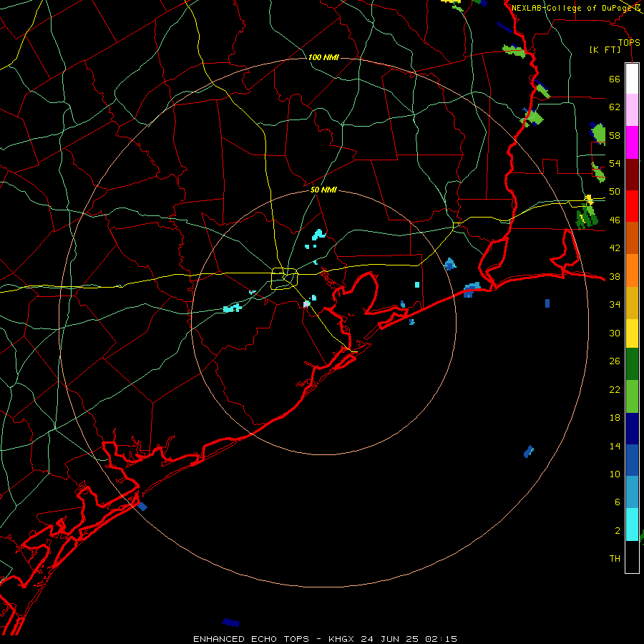The height and width of the screenshot is (644, 644).
Task: Click the legend value "22"
Action: (615, 389)
